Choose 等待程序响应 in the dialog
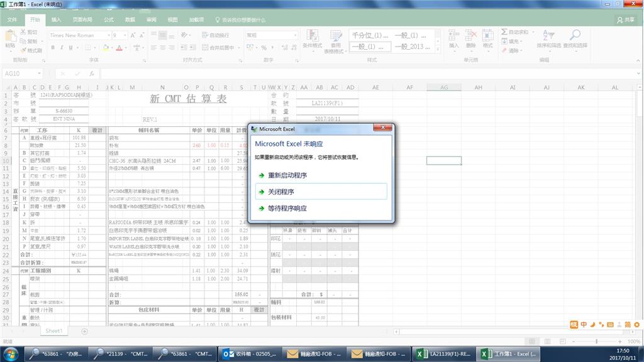 click(321, 208)
